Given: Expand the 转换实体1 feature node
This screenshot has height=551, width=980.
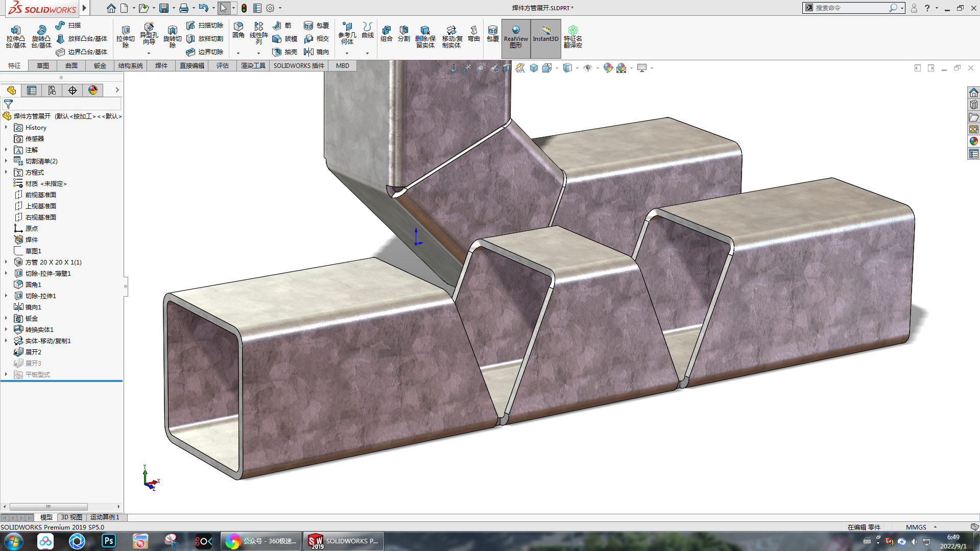Looking at the screenshot, I should [x=6, y=329].
